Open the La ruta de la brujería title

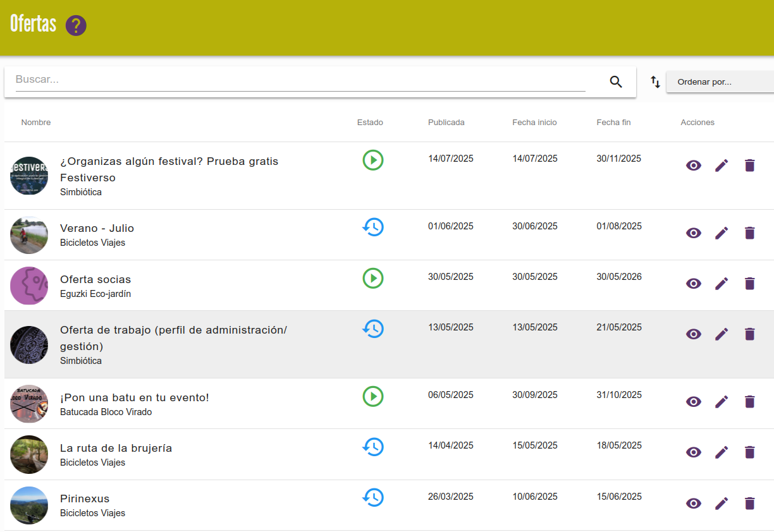click(116, 448)
